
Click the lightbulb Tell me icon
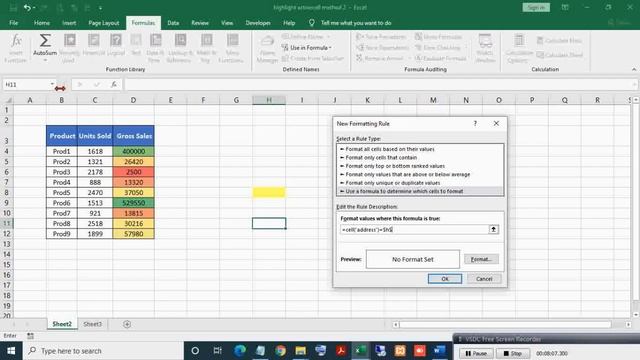[311, 23]
